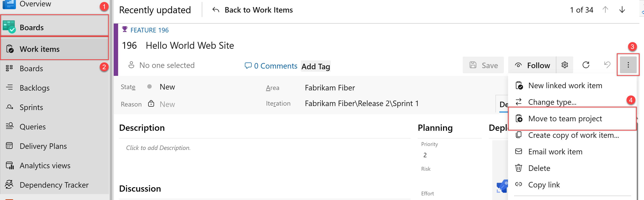
Task: Click the Feature trophy icon
Action: (x=125, y=30)
